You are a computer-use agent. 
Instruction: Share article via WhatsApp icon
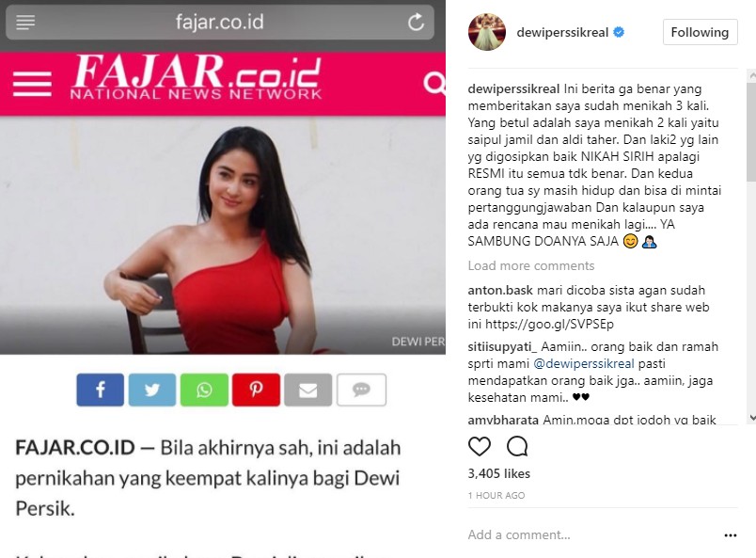pyautogui.click(x=204, y=390)
